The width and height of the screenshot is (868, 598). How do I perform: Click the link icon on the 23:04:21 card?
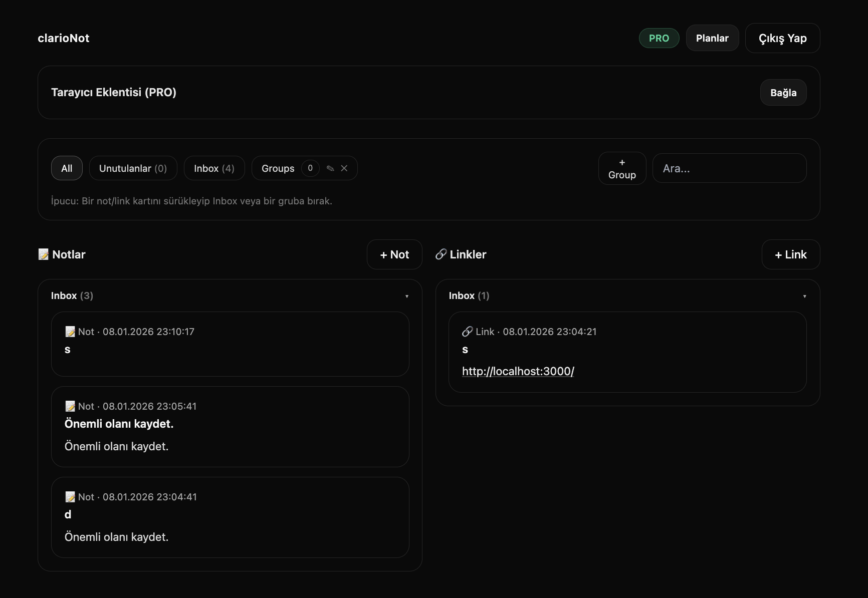click(467, 332)
